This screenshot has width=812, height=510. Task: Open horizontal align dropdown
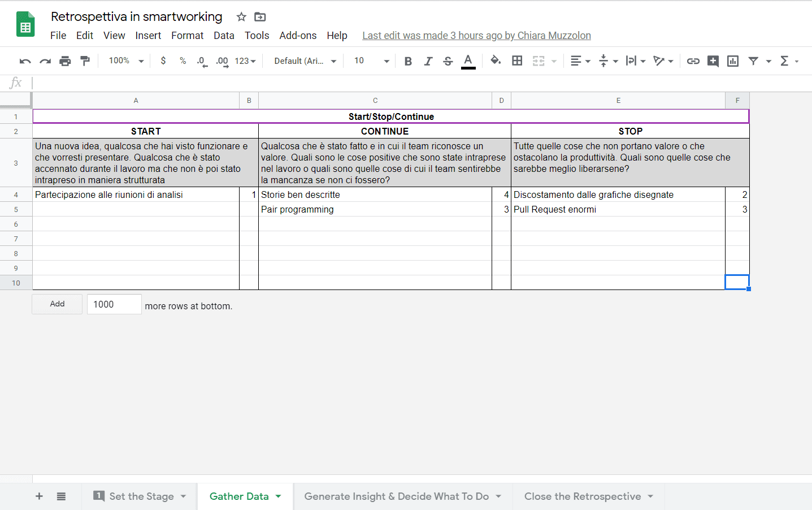click(580, 61)
